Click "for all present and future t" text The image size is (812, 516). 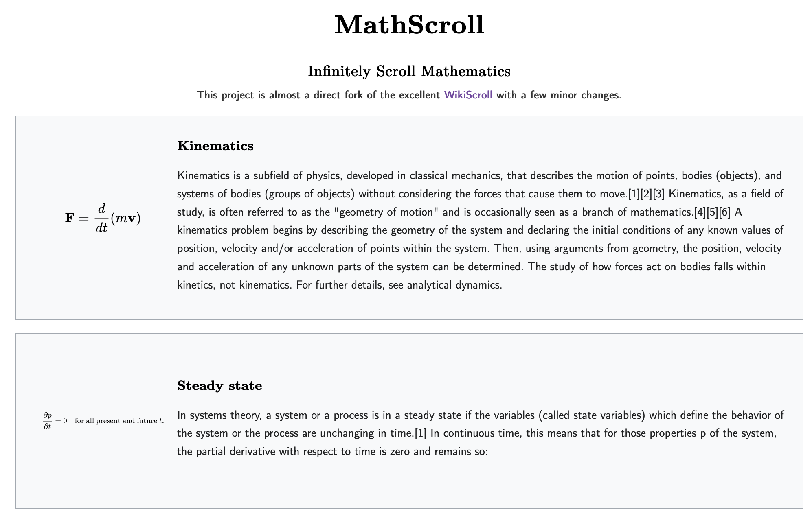coord(119,421)
